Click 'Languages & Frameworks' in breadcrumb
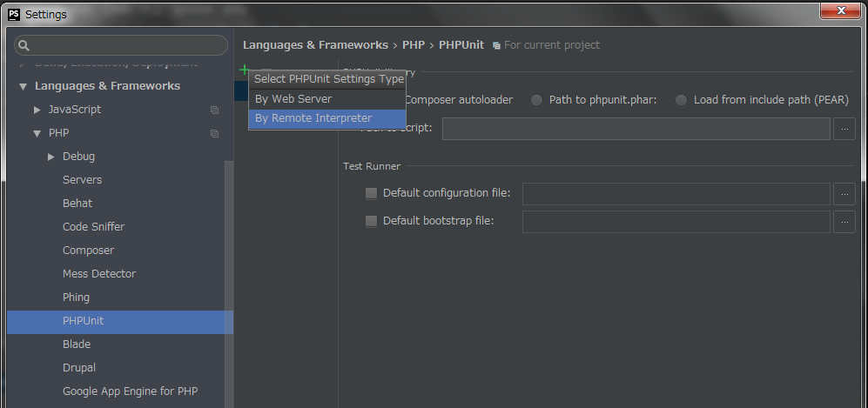 click(x=315, y=44)
